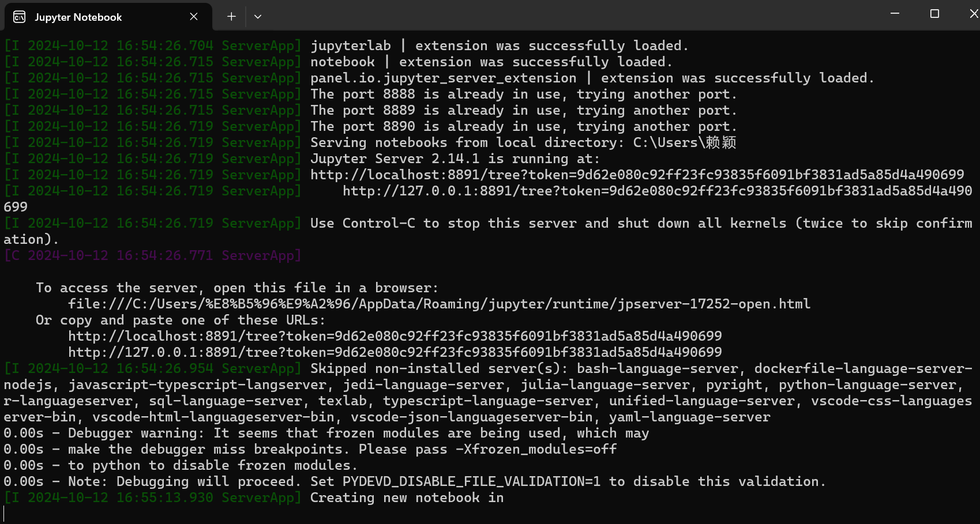Click 'panel.io.jupyter_server_extension' text
Viewport: 980px width, 524px height.
(x=444, y=78)
